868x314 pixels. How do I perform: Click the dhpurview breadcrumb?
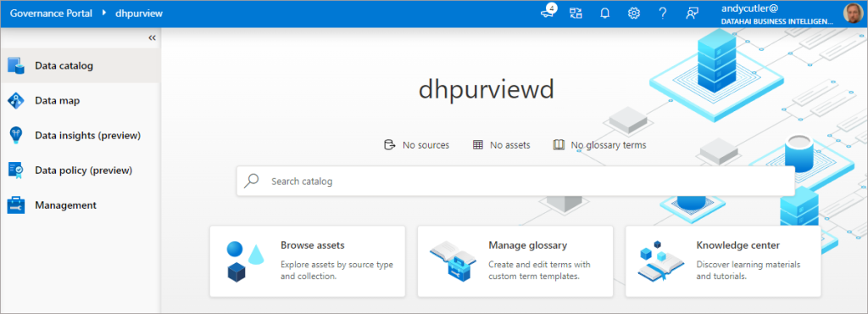pos(139,14)
